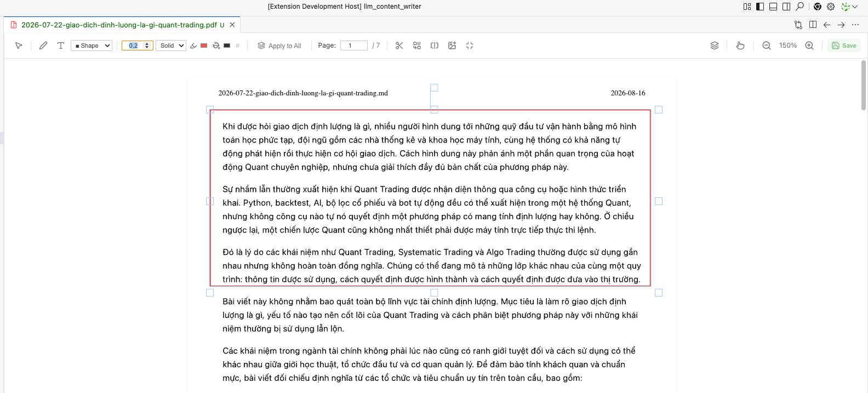
Task: Select the hand pan tool
Action: [x=740, y=45]
